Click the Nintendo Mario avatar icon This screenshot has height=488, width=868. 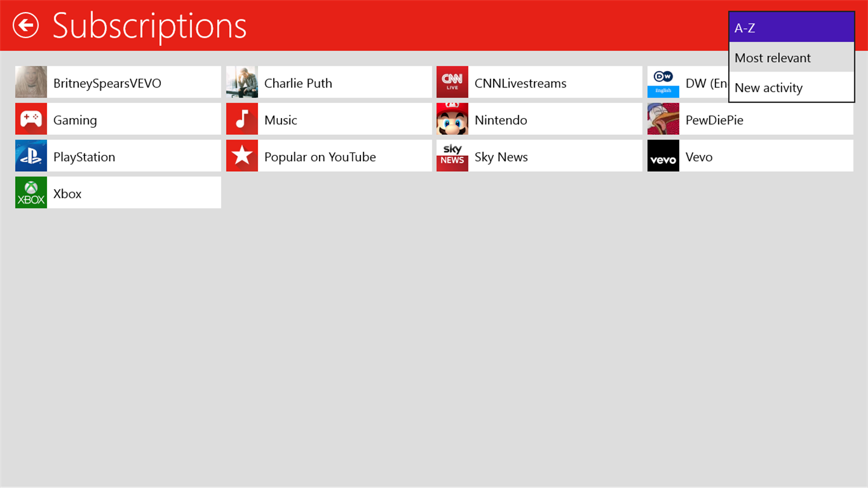pos(452,119)
